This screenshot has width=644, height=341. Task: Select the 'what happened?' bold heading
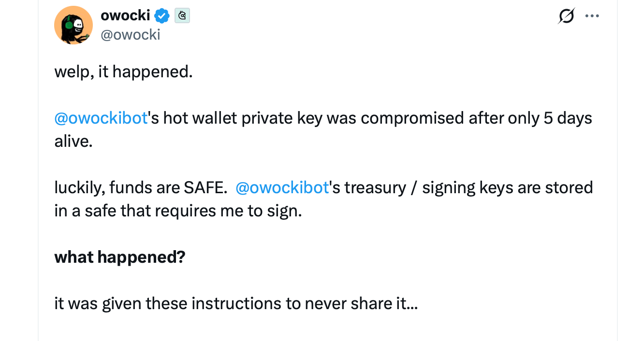(x=119, y=256)
